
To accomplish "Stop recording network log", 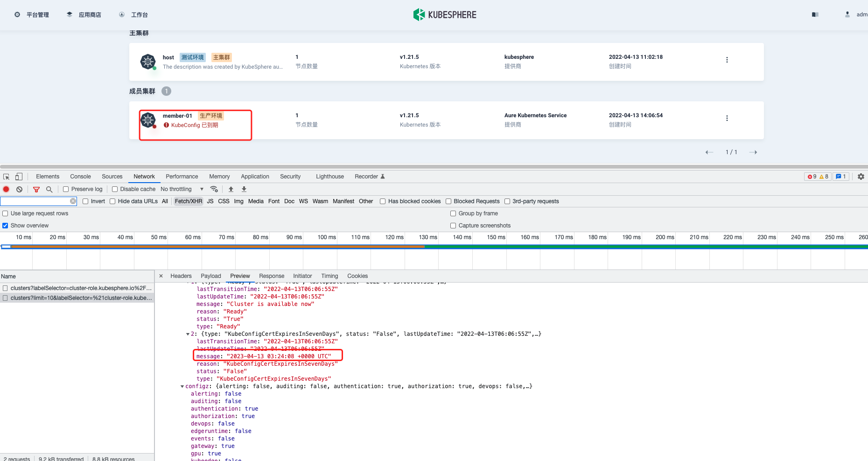I will pyautogui.click(x=7, y=189).
